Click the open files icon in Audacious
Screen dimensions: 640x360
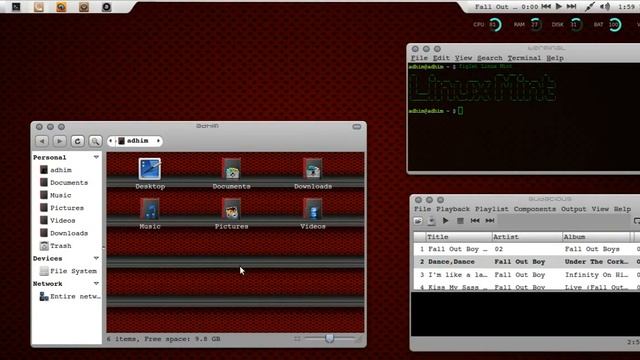418,221
